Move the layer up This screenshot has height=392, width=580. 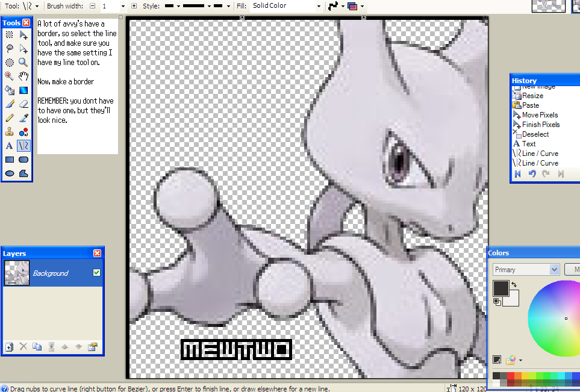point(64,346)
